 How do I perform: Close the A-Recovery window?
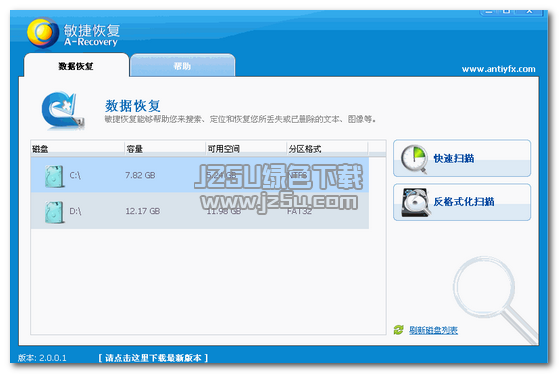coord(530,12)
